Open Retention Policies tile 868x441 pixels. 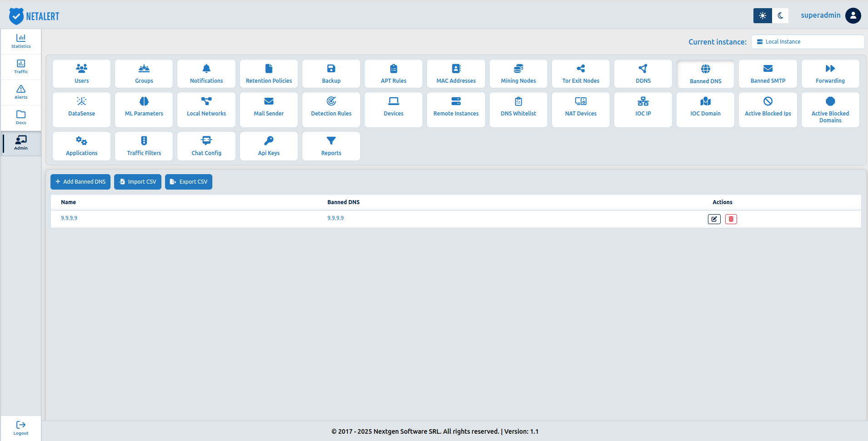(x=269, y=74)
